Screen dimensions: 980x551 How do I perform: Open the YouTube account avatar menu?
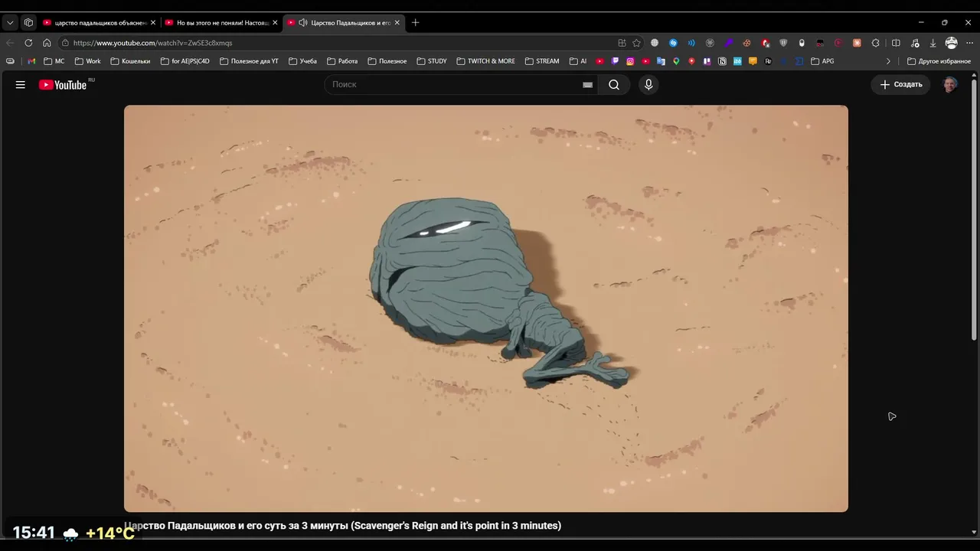click(x=950, y=85)
